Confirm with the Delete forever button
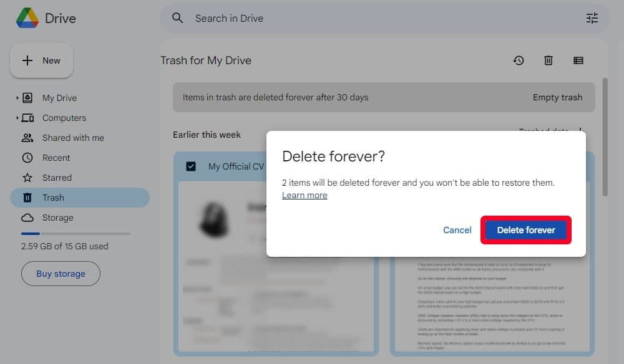 pos(525,230)
